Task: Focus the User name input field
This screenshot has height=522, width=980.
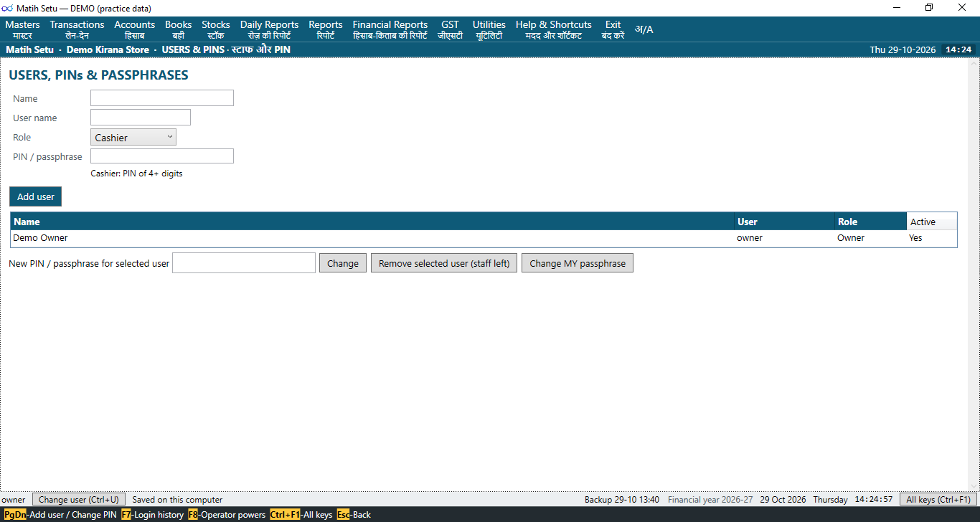Action: 141,118
